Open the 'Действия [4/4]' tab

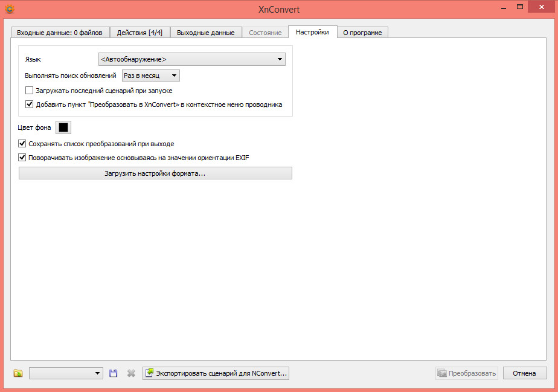[x=140, y=32]
